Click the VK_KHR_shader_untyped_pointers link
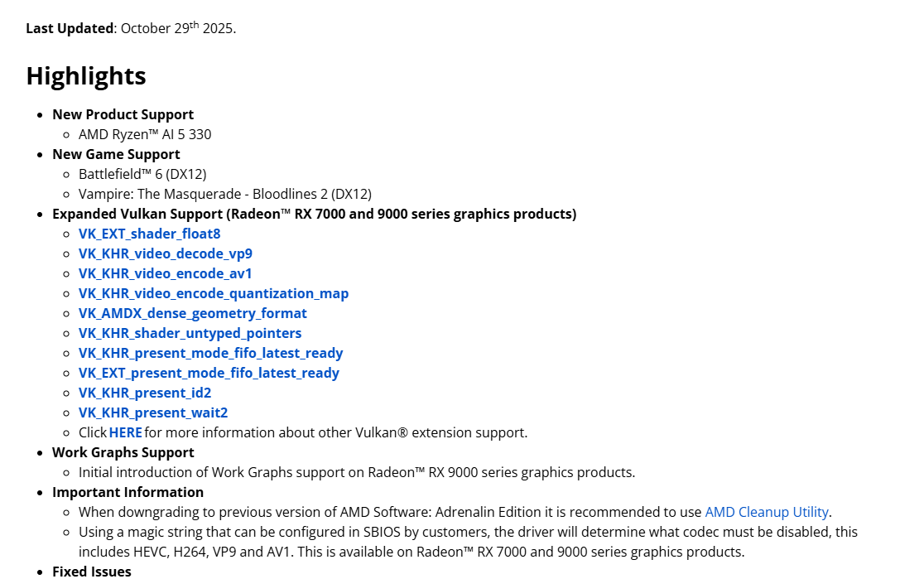 point(190,333)
